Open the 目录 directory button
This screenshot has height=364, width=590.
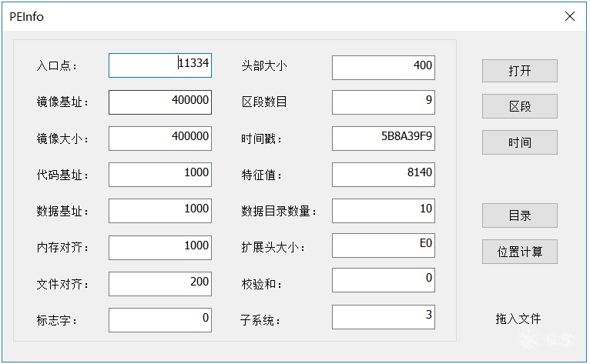click(x=520, y=215)
